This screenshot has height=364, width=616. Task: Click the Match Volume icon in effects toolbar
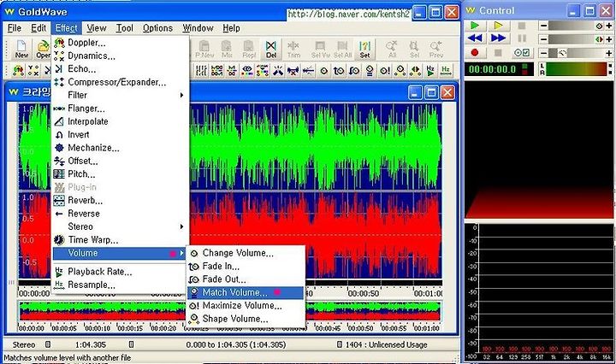tap(370, 71)
